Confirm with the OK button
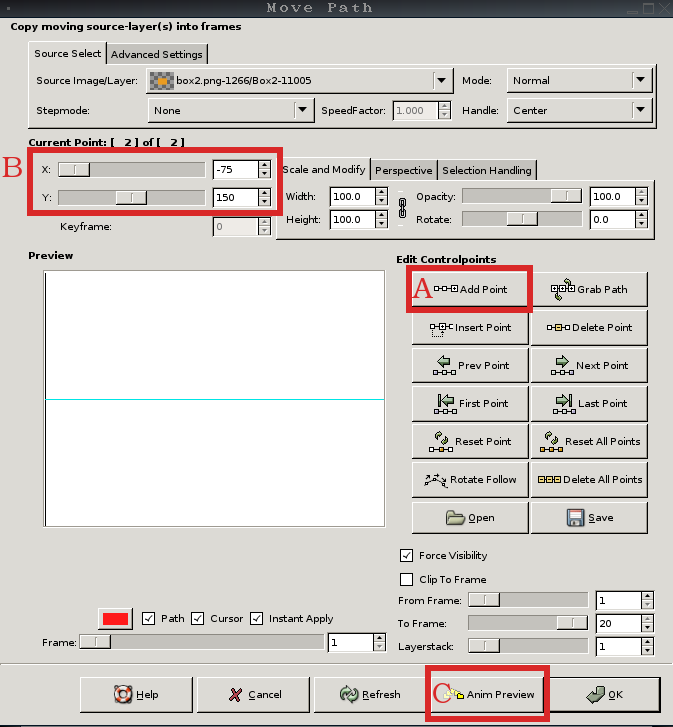The width and height of the screenshot is (673, 727). point(604,695)
